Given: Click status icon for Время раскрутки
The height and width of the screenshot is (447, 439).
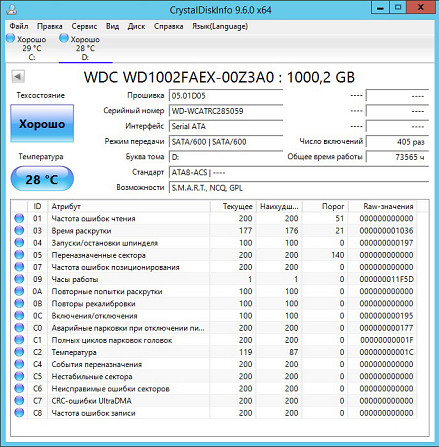Looking at the screenshot, I should click(x=19, y=230).
